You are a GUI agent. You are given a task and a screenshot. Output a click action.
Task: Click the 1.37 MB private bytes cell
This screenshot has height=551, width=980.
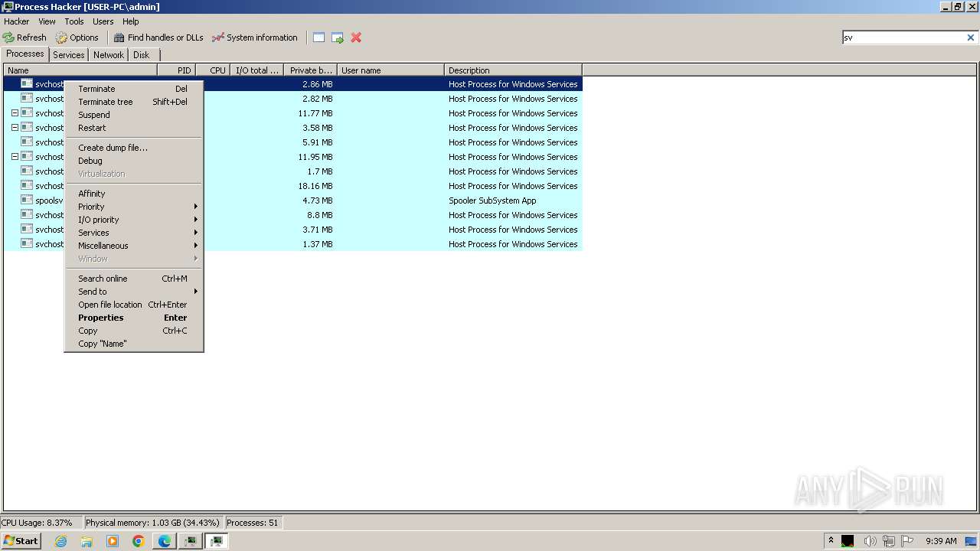[x=318, y=244]
